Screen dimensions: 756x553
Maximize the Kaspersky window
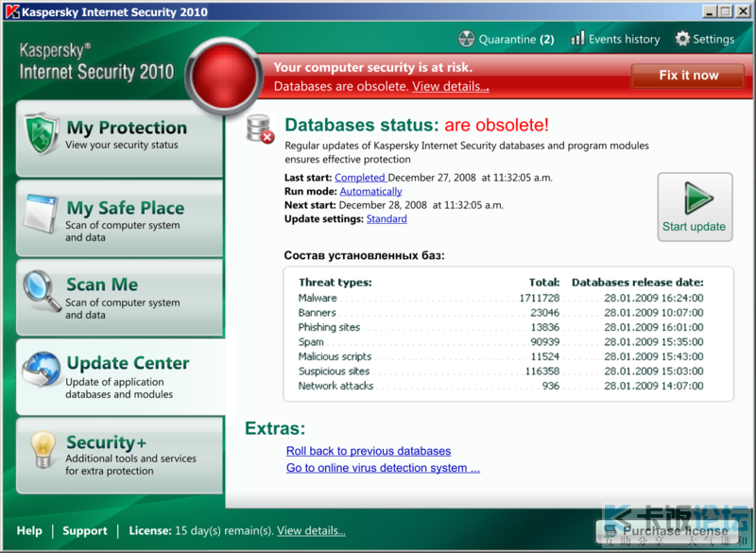tap(725, 11)
